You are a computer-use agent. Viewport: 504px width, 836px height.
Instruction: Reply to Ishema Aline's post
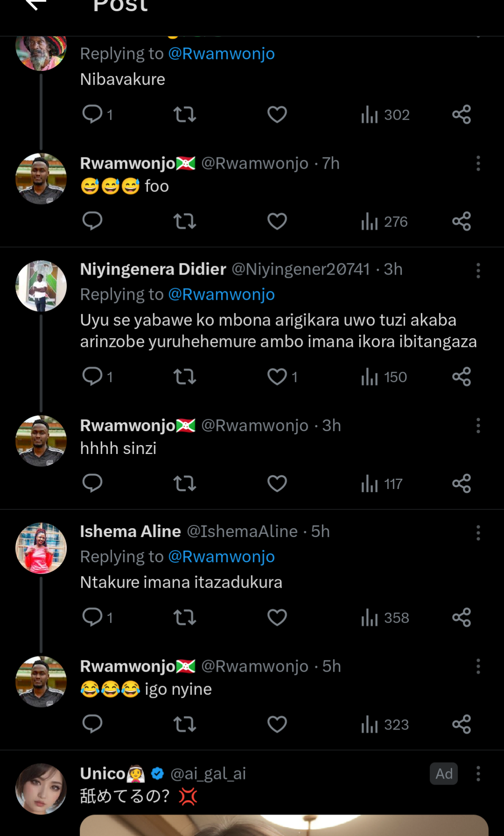(x=92, y=617)
